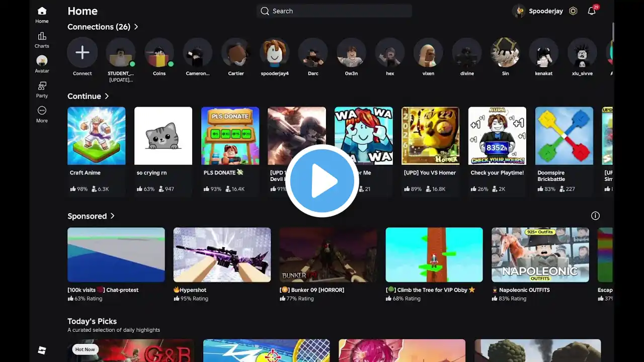The width and height of the screenshot is (644, 362).
Task: Open the Chat-protest sponsored thumbnail
Action: pos(116,255)
